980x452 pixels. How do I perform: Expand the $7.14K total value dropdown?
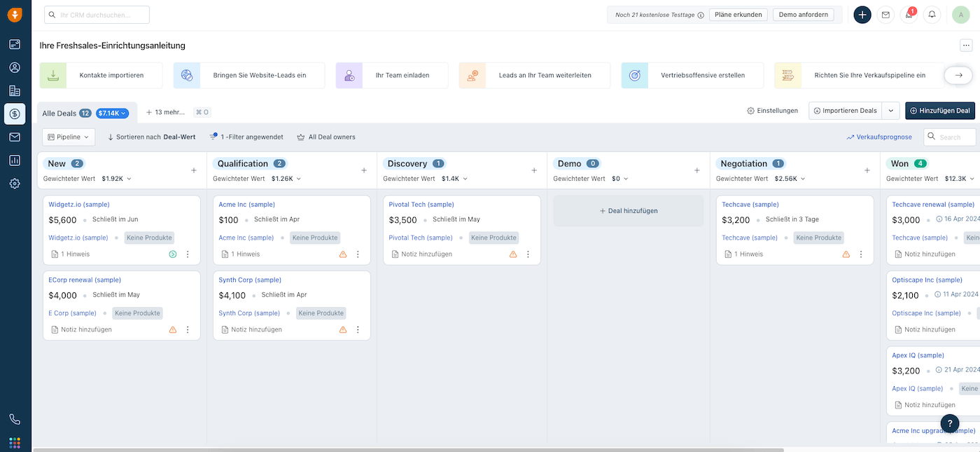112,113
